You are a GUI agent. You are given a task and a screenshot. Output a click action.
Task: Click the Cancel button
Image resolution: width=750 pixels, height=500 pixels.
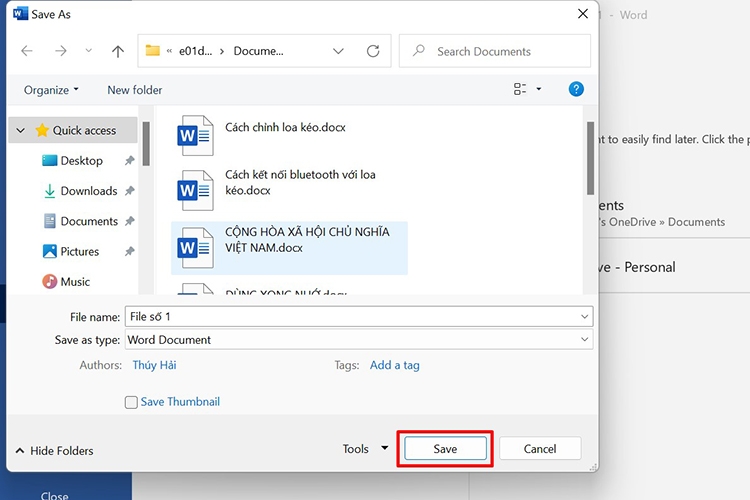(x=540, y=449)
